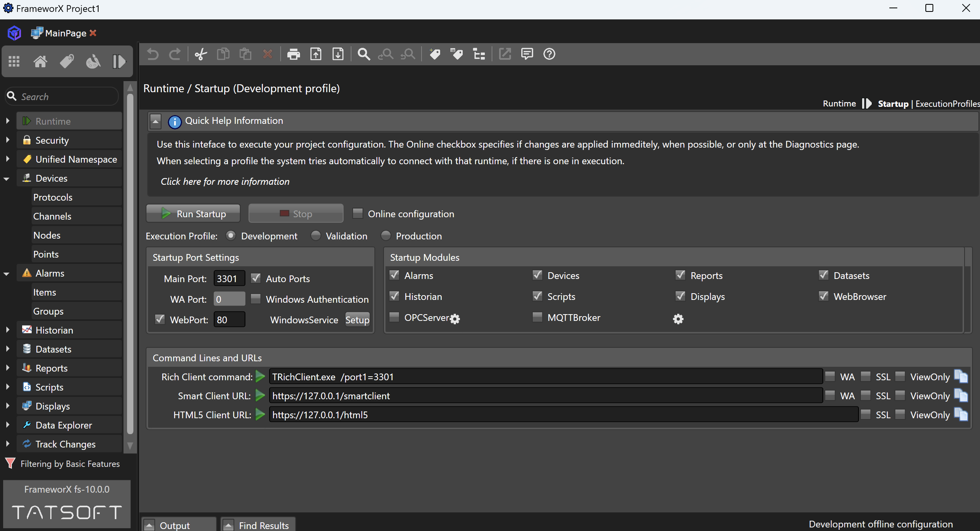Click the comments speech bubble icon
The image size is (980, 531).
click(x=527, y=54)
